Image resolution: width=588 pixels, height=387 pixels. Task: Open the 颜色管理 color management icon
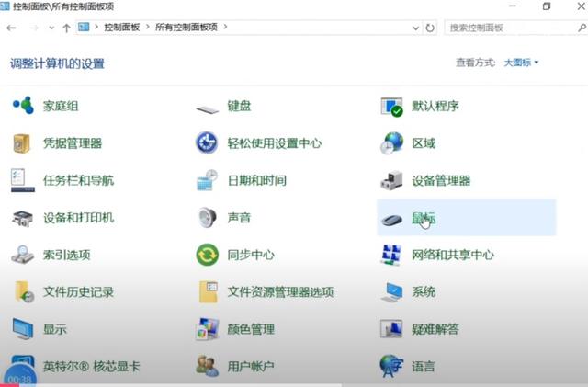click(208, 329)
